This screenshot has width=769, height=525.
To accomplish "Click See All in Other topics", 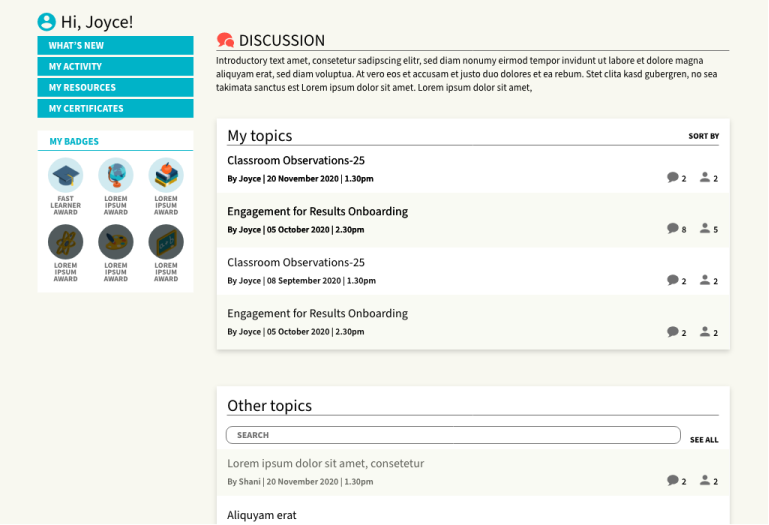I will pos(704,440).
